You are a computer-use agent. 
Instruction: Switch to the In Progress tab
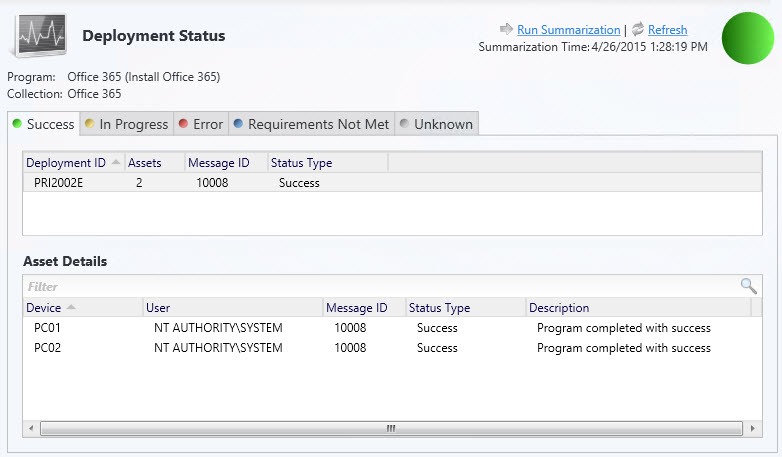126,124
